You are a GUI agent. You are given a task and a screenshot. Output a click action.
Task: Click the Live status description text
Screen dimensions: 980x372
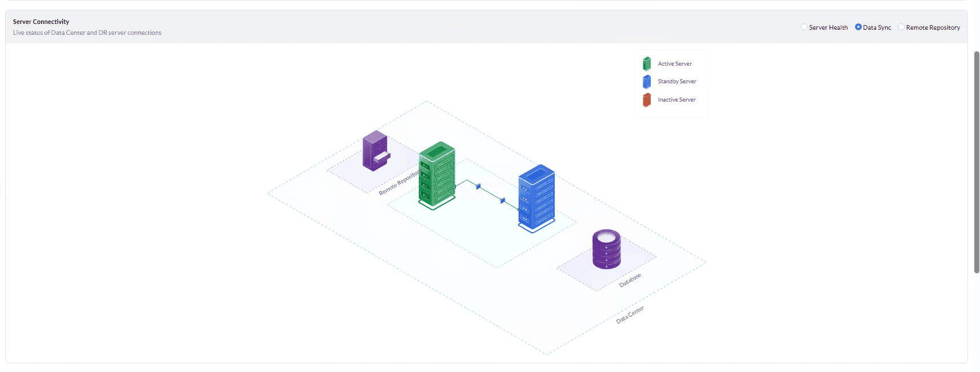(87, 33)
